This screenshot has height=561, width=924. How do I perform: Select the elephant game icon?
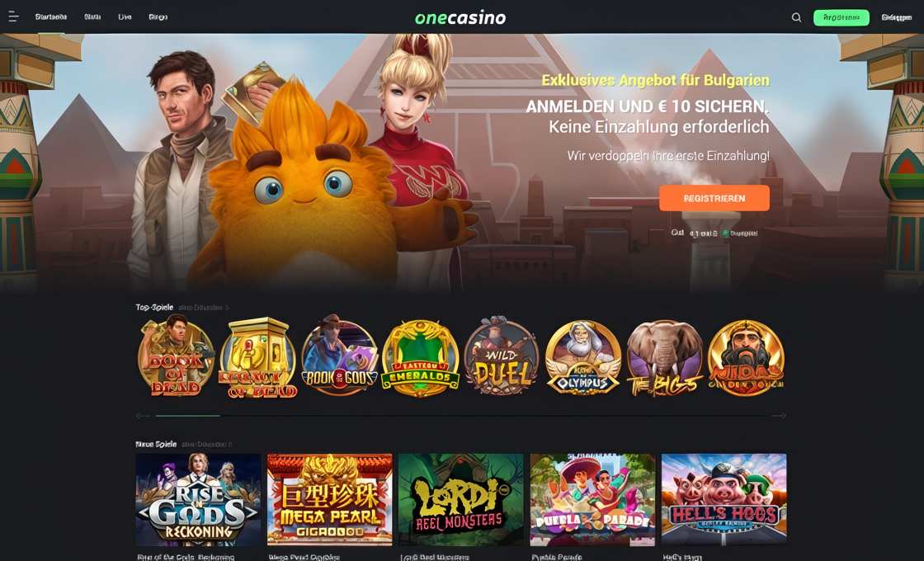tap(665, 358)
